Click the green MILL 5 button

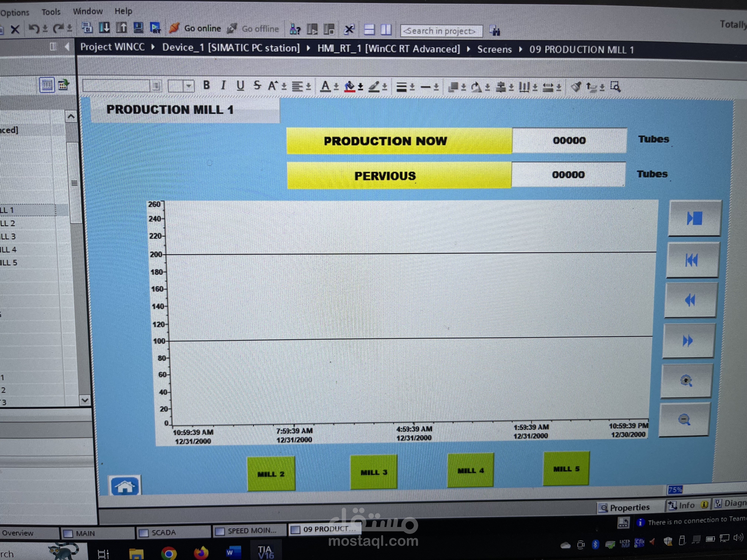tap(566, 469)
